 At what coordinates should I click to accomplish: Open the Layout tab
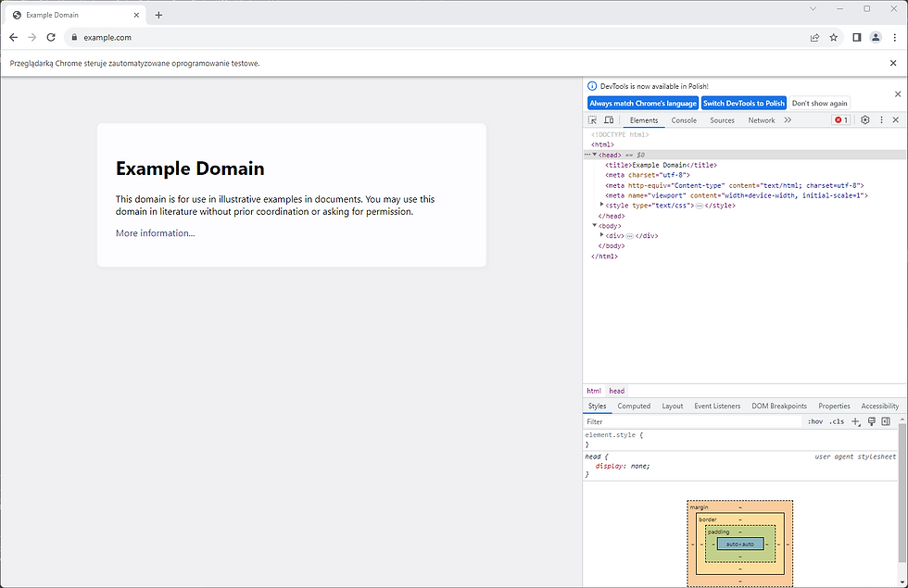coord(673,407)
